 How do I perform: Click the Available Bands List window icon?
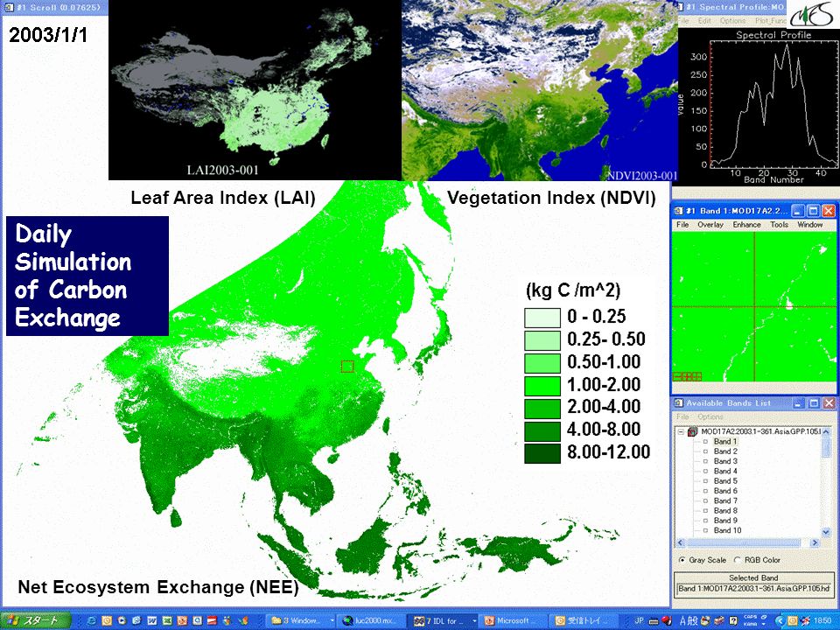tap(679, 403)
